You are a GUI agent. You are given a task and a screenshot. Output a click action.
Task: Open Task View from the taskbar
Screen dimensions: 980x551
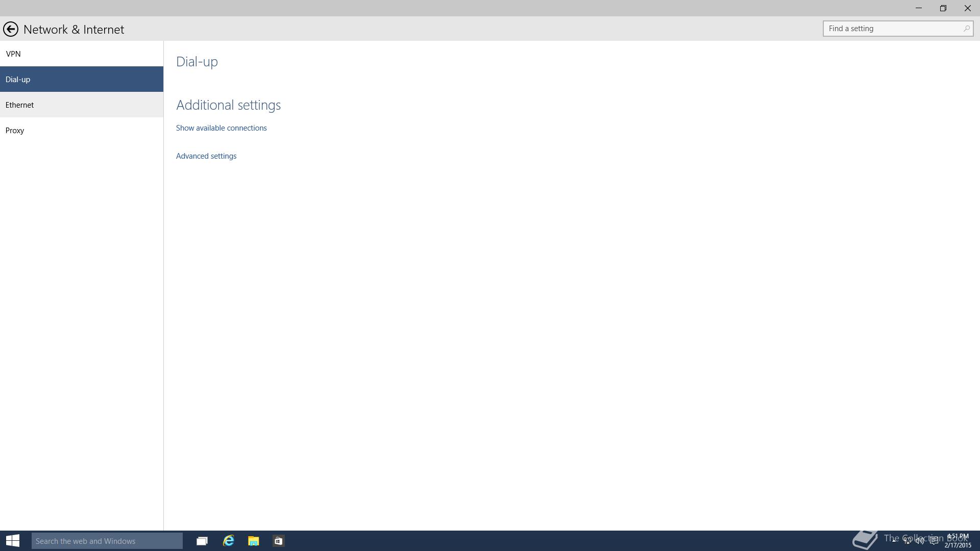click(x=202, y=541)
